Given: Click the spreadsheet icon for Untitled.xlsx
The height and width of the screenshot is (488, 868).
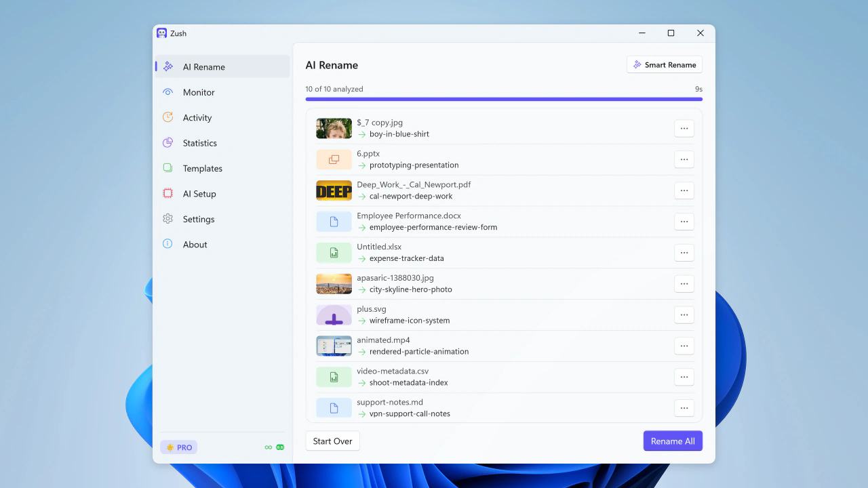Looking at the screenshot, I should [x=334, y=253].
